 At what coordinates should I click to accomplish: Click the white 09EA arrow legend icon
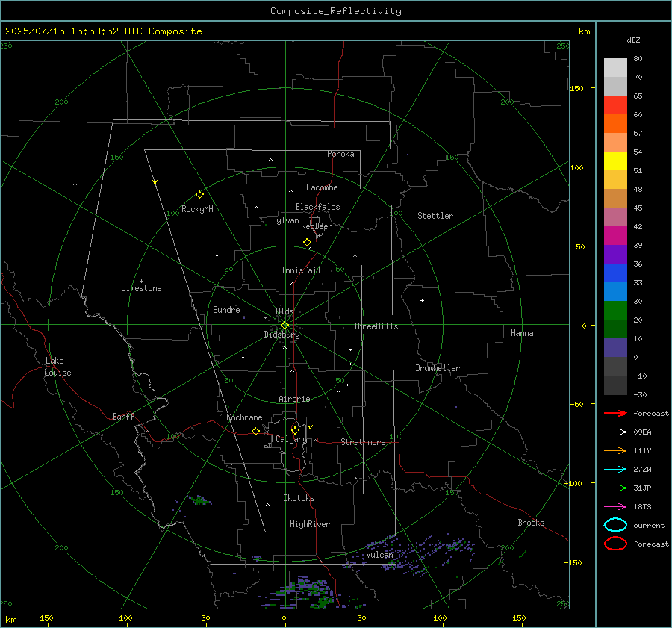pyautogui.click(x=615, y=432)
